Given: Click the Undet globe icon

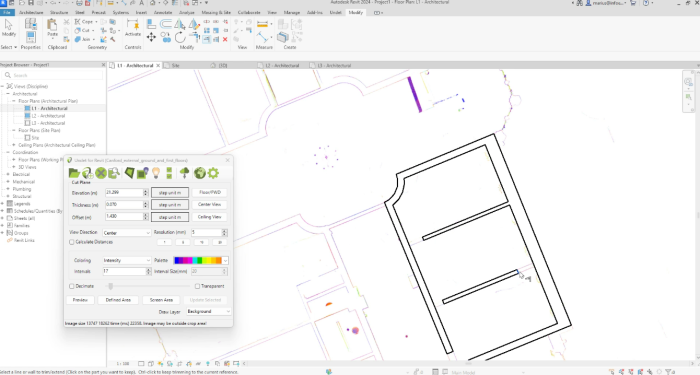Looking at the screenshot, I should (200, 173).
